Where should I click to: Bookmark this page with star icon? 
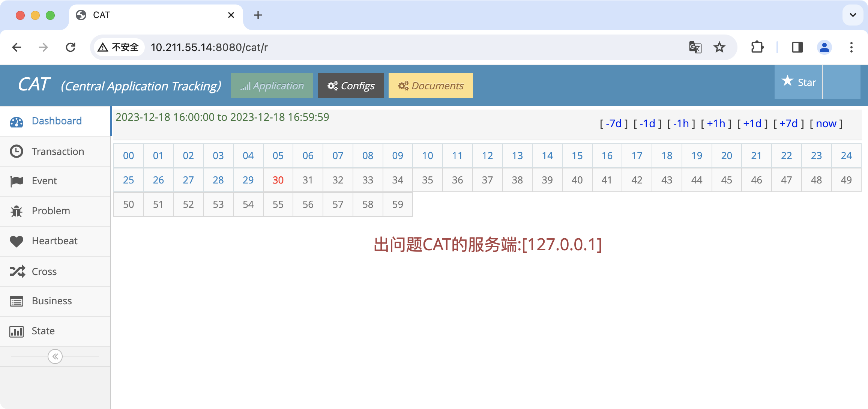[x=719, y=47]
